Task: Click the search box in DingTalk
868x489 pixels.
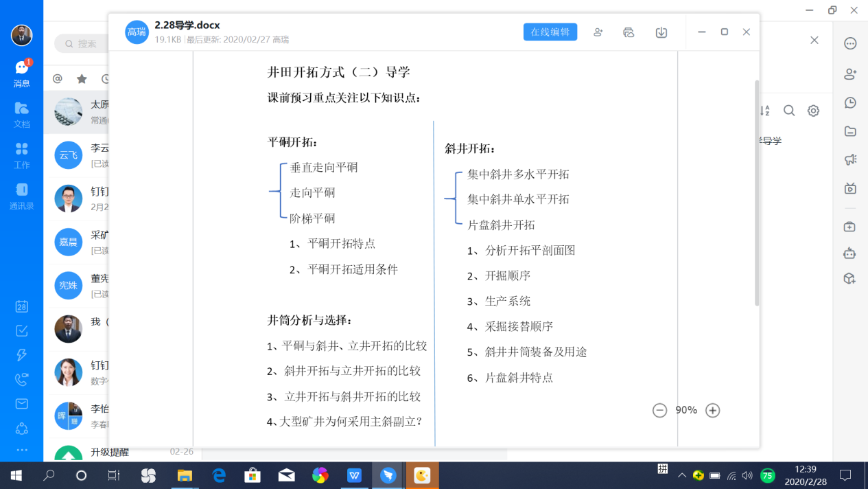Action: pyautogui.click(x=82, y=43)
